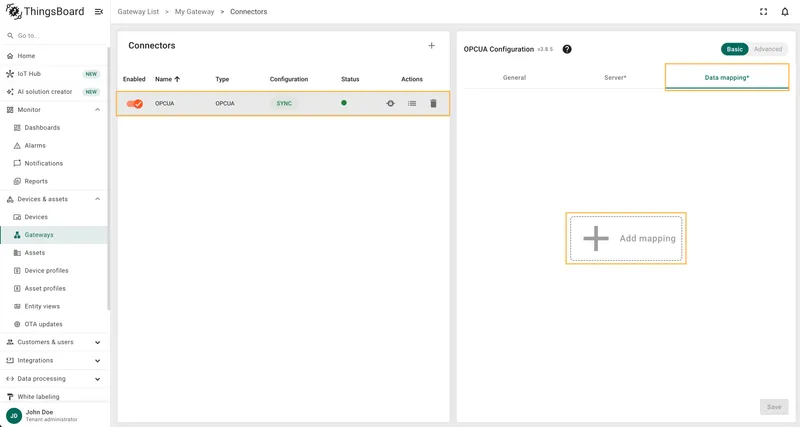
Task: Collapse the sidebar with the menu toggle icon
Action: click(x=99, y=12)
